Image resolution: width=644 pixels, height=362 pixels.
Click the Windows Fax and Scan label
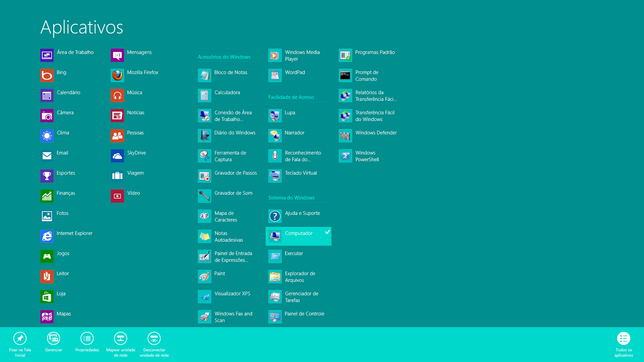click(233, 317)
